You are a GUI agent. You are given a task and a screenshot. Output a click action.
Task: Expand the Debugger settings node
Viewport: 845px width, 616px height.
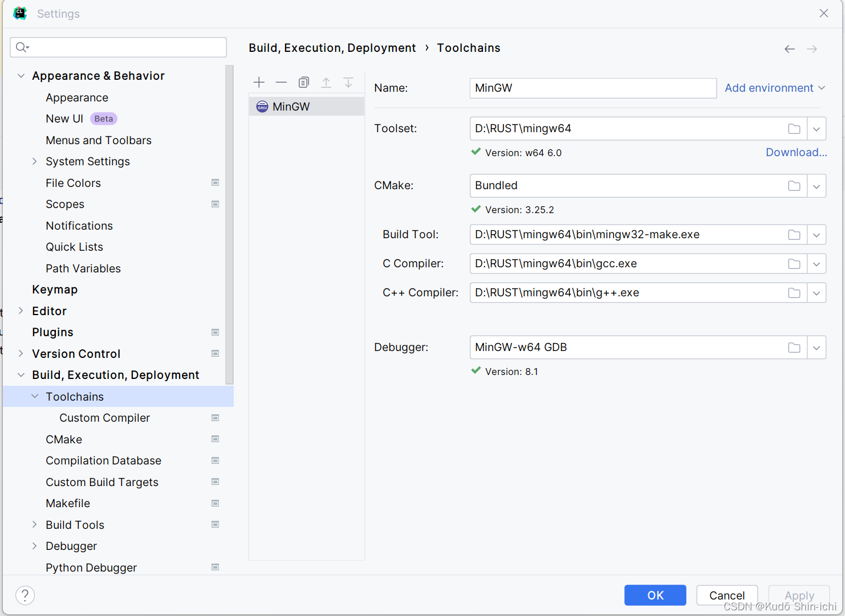(35, 546)
